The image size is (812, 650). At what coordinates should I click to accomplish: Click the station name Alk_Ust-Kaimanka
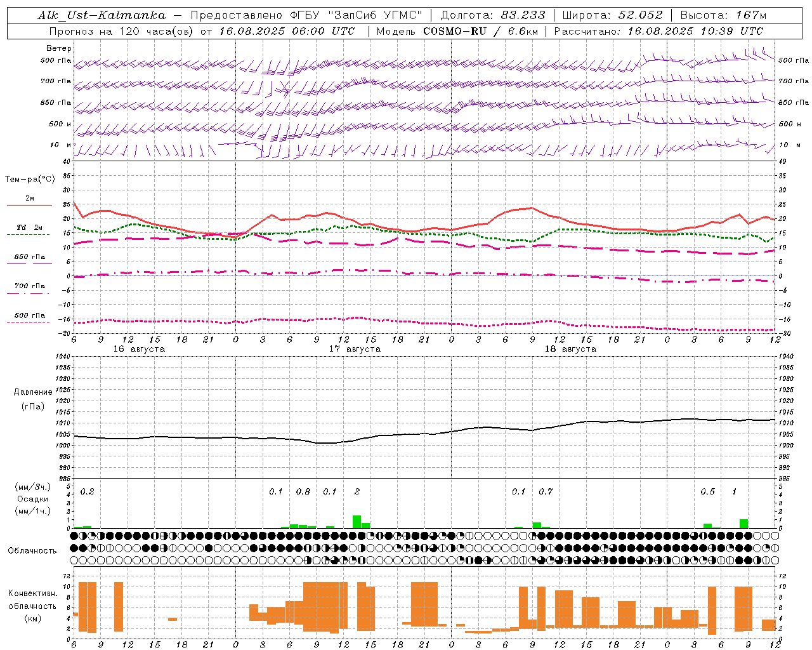tap(101, 15)
